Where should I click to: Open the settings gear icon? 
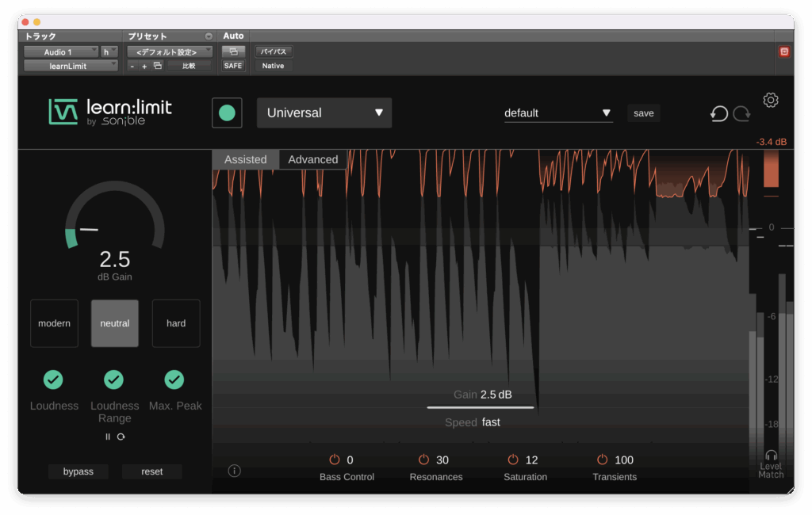(x=771, y=100)
